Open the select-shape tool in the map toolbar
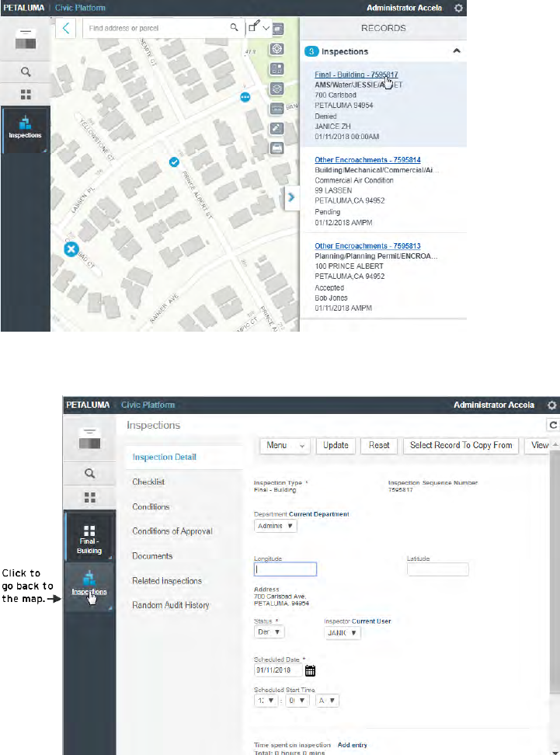Viewport: 560px width, 755px height. pos(254,26)
